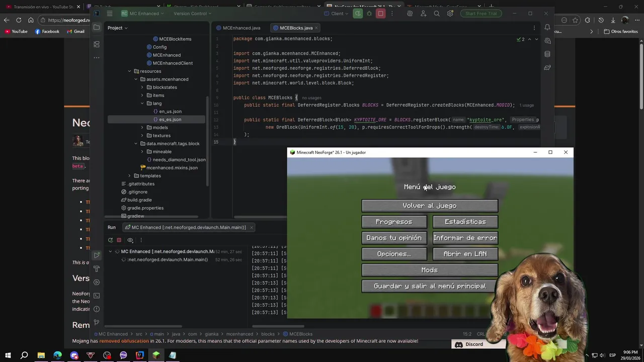Open the Gradle elephant icon on right strip
644x362 pixels.
click(x=547, y=67)
